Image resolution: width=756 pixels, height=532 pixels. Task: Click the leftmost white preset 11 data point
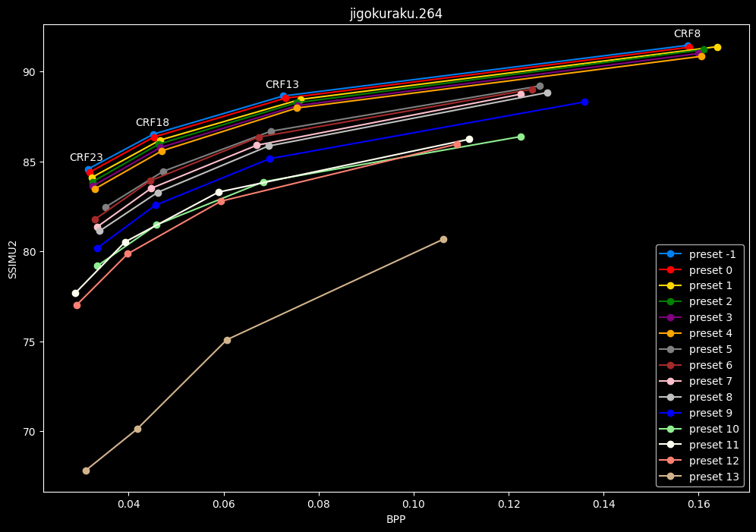pyautogui.click(x=75, y=294)
